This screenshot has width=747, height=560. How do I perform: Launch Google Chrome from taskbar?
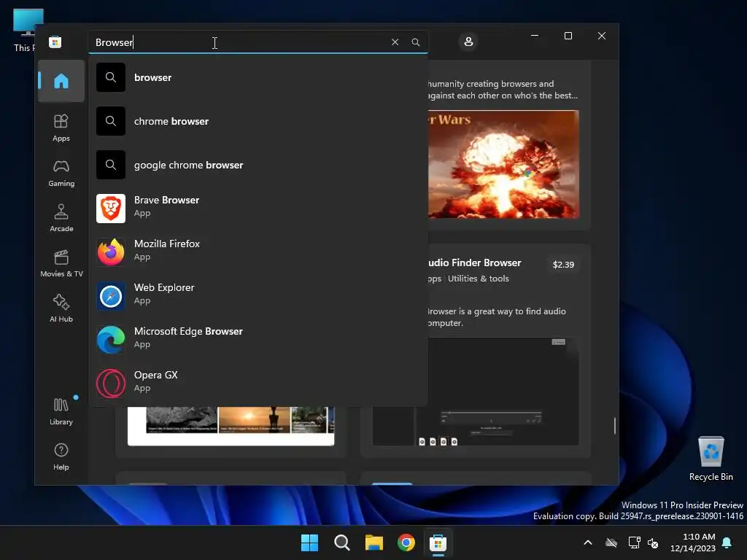pyautogui.click(x=406, y=542)
